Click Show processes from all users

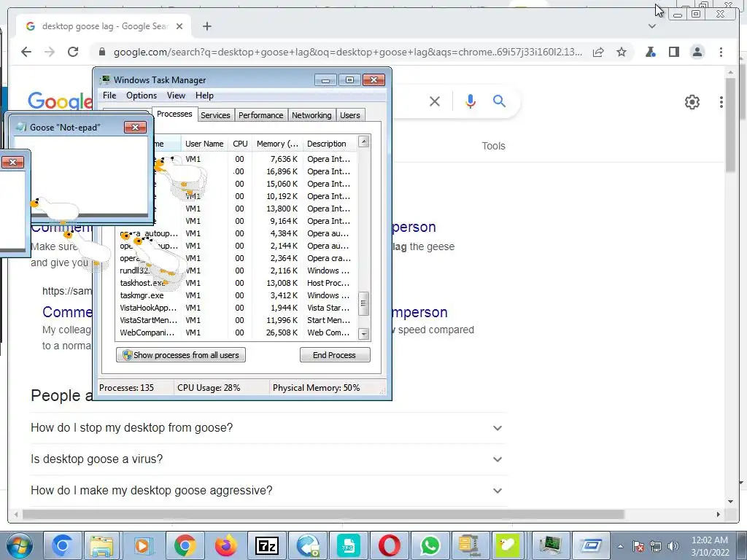pos(181,355)
